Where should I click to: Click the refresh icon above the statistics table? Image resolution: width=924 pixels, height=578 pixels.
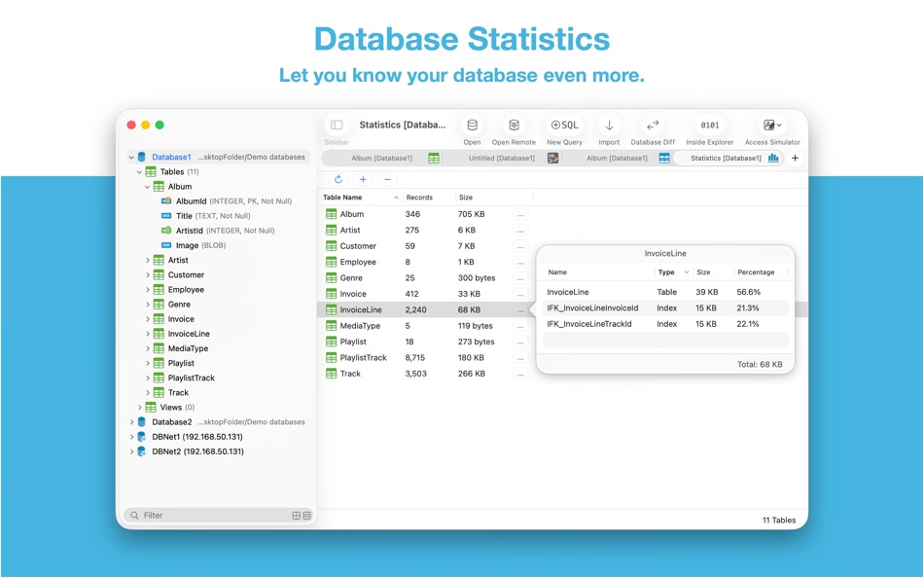(x=338, y=179)
